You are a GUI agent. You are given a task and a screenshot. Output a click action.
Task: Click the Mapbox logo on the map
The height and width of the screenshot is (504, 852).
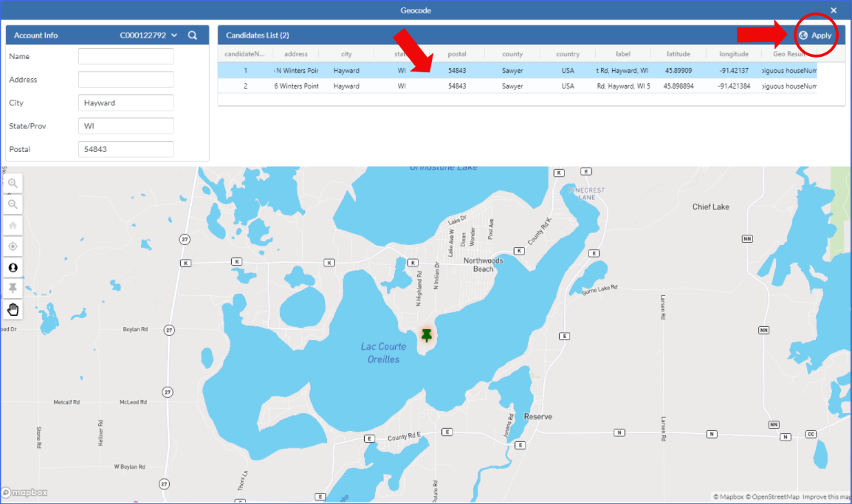click(x=24, y=493)
